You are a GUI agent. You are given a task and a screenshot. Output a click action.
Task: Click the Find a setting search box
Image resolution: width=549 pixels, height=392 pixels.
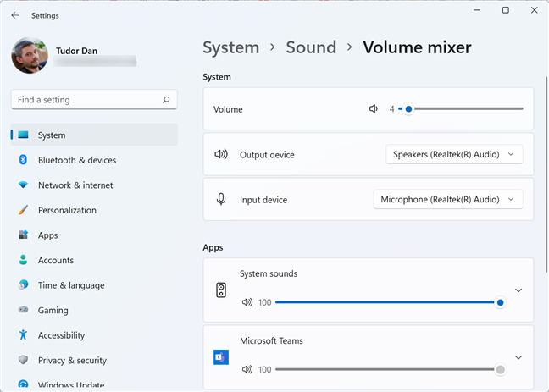(x=94, y=100)
